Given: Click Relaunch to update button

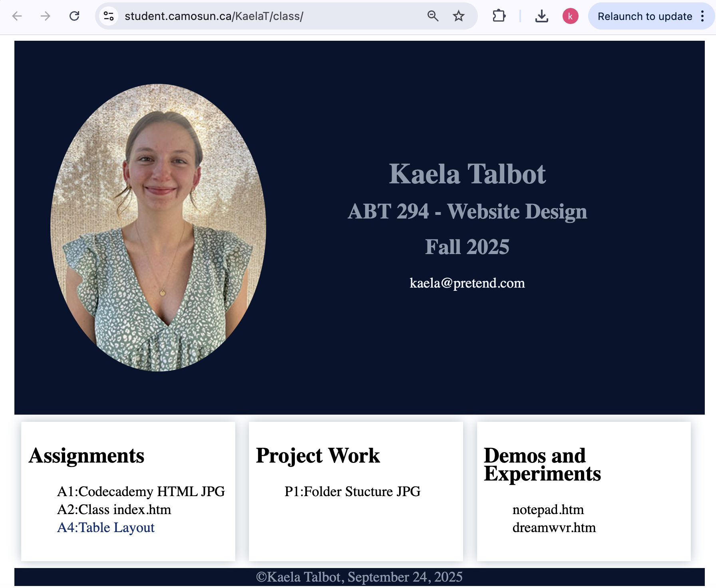Looking at the screenshot, I should [644, 16].
